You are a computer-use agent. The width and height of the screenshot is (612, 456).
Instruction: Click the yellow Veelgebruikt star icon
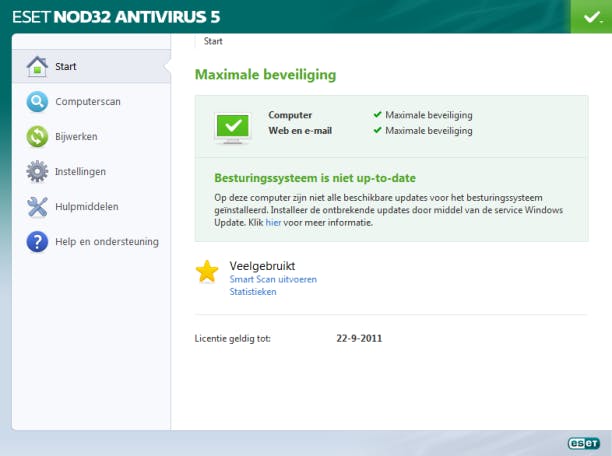point(206,271)
